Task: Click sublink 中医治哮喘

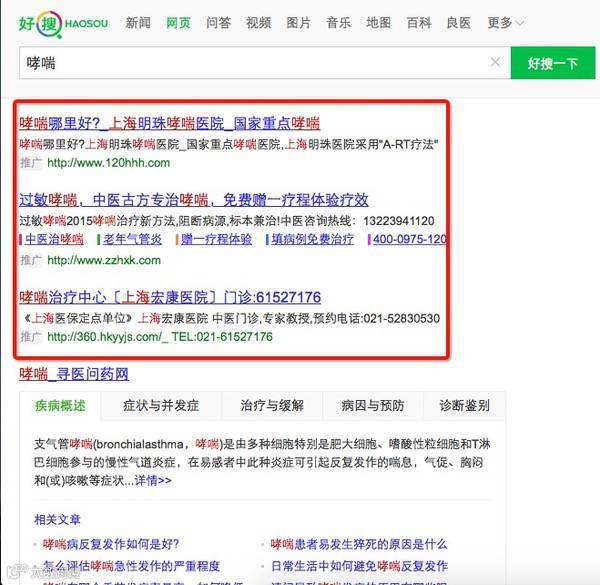Action: tap(54, 240)
